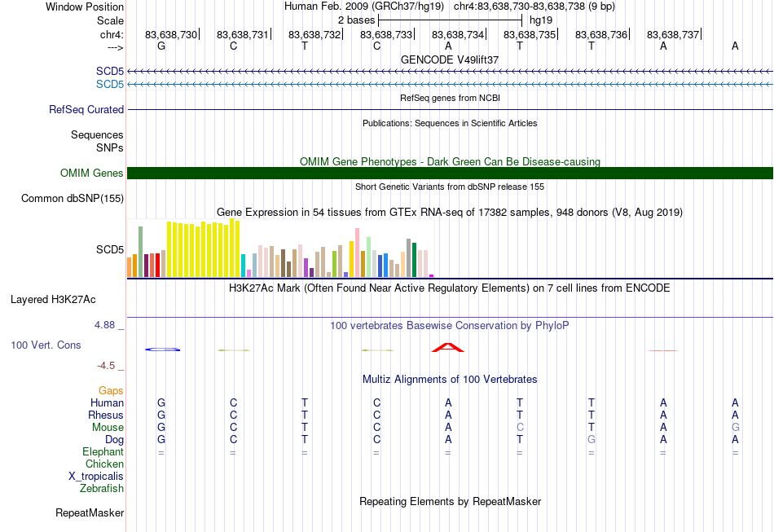The height and width of the screenshot is (532, 774).
Task: Click the faint red PhyloP bar under A
Action: click(663, 350)
